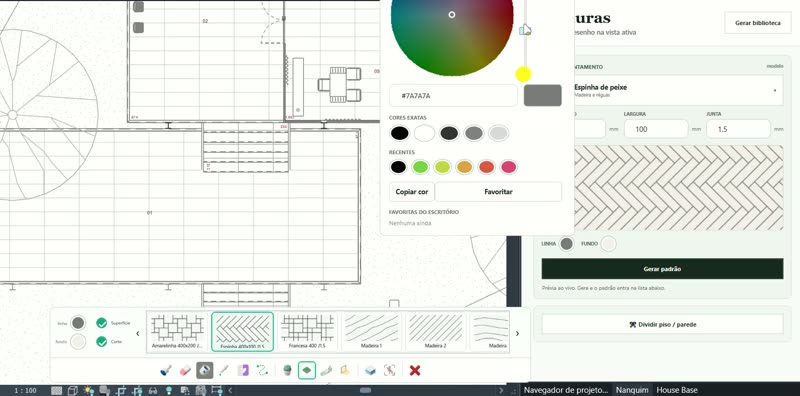Click the yellow brightness slider knob
The image size is (800, 396).
click(x=523, y=75)
